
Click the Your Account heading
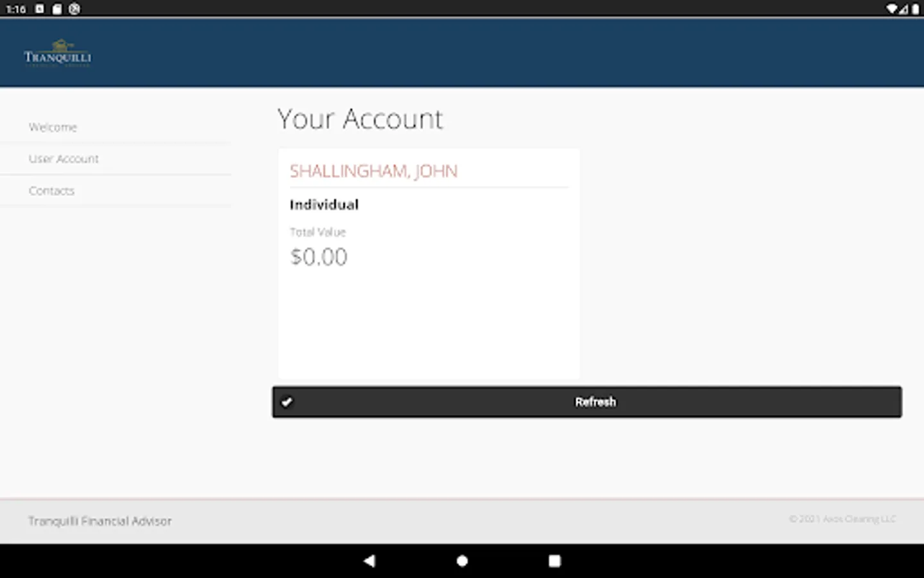(x=360, y=119)
